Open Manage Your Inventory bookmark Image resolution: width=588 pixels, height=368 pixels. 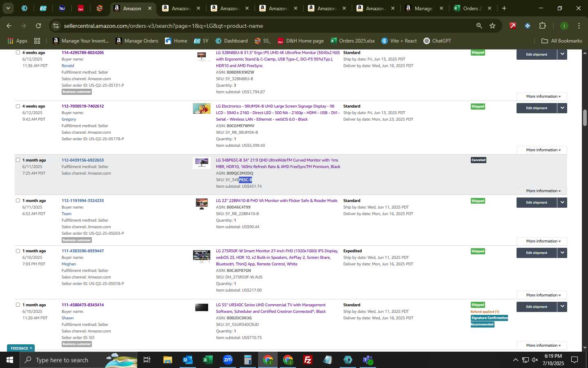[x=81, y=41]
